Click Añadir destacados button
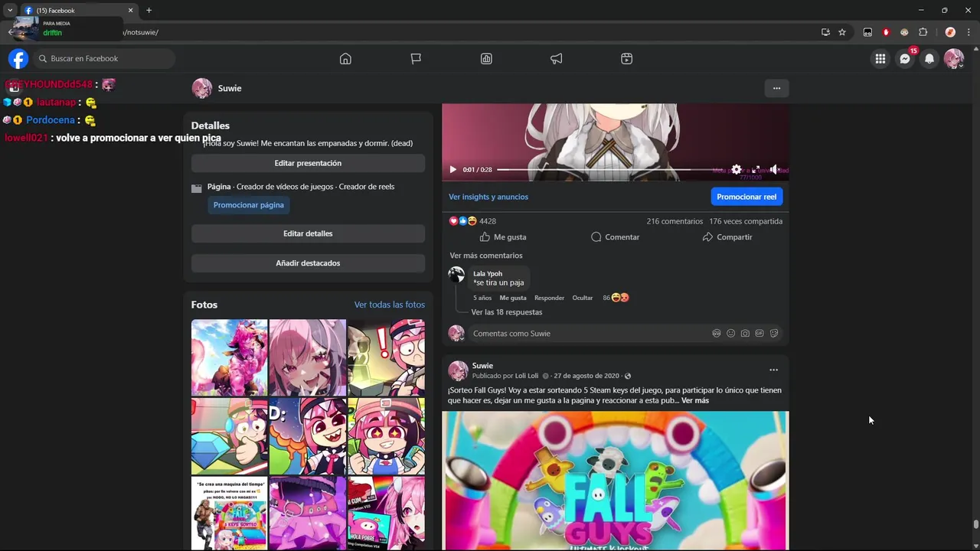 (x=308, y=263)
